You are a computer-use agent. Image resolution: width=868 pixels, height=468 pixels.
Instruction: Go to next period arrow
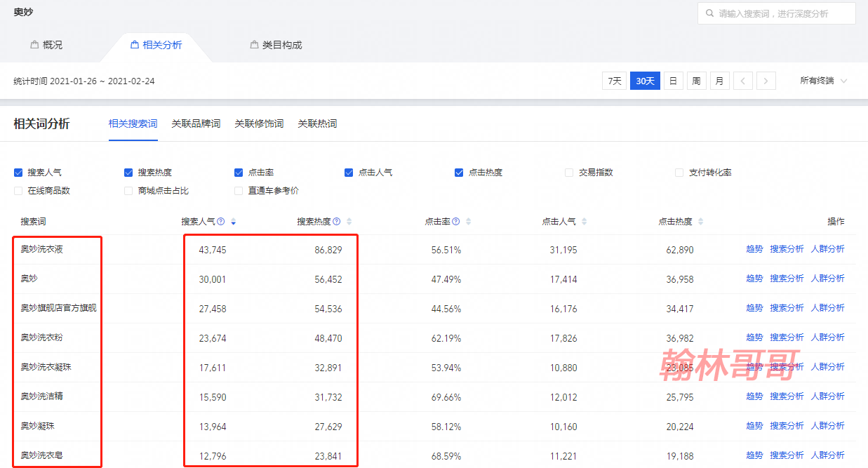coord(766,81)
